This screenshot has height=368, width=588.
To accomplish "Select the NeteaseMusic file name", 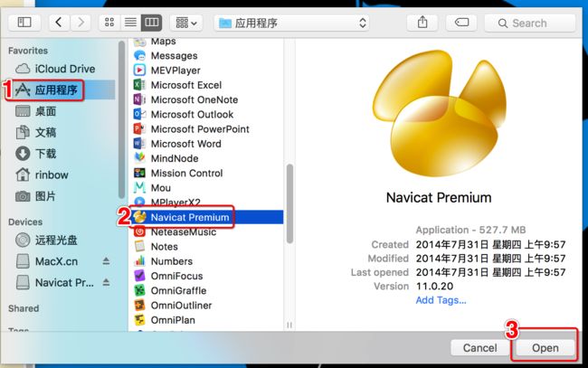I will point(184,231).
